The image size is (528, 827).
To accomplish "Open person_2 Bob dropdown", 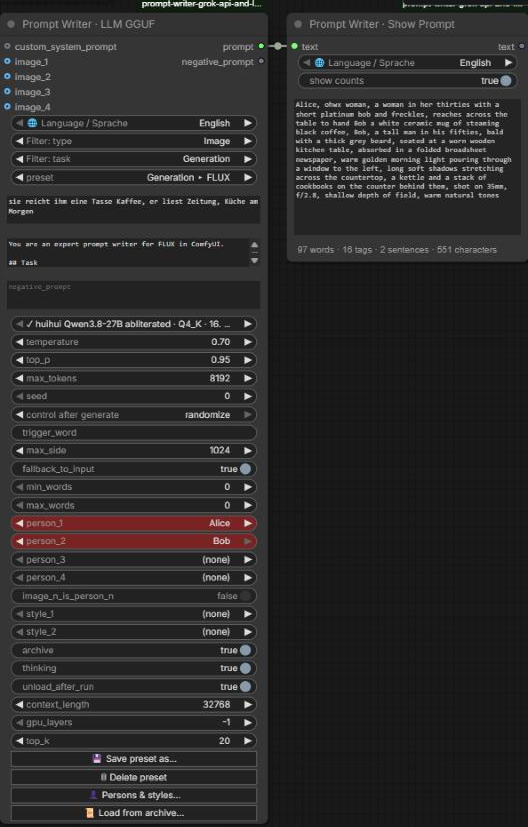I will tap(133, 541).
